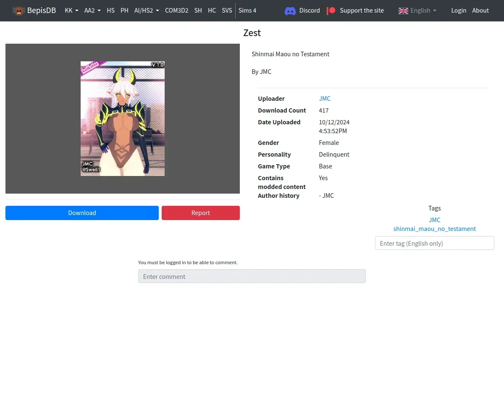This screenshot has width=504, height=420.
Task: Click the blue Download button
Action: pos(82,213)
